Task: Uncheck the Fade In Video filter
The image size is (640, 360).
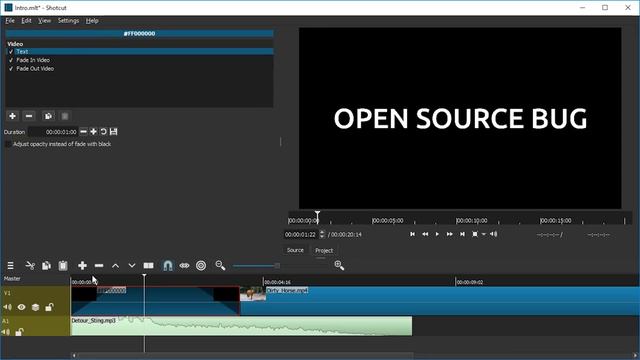Action: point(11,60)
